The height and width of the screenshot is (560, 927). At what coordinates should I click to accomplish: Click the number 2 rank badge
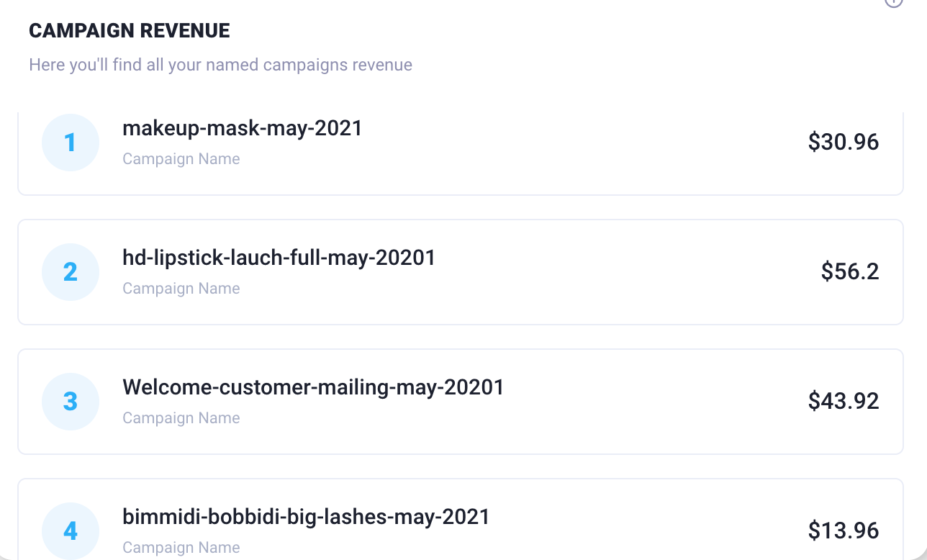click(x=71, y=272)
